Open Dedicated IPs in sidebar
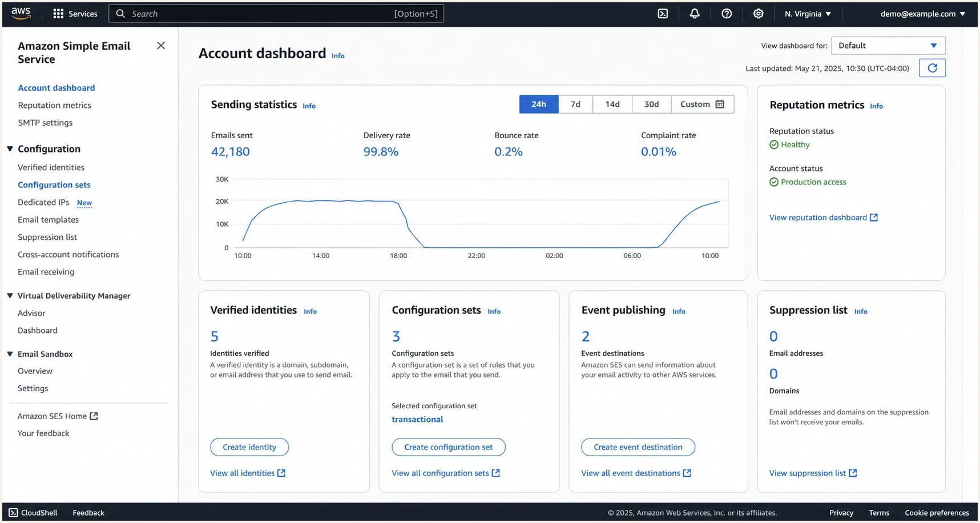Screen dimensions: 980x523 click(43, 202)
